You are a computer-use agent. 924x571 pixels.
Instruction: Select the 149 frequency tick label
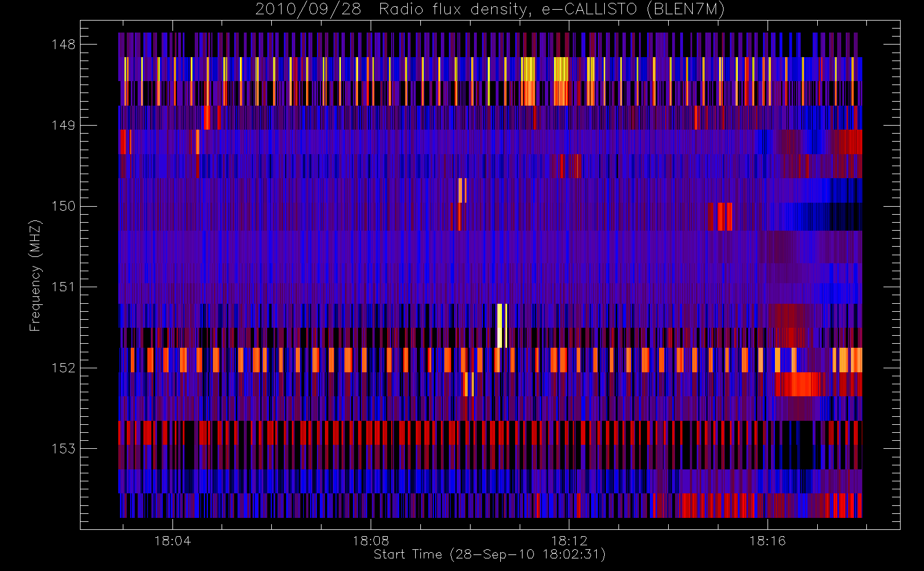[63, 126]
